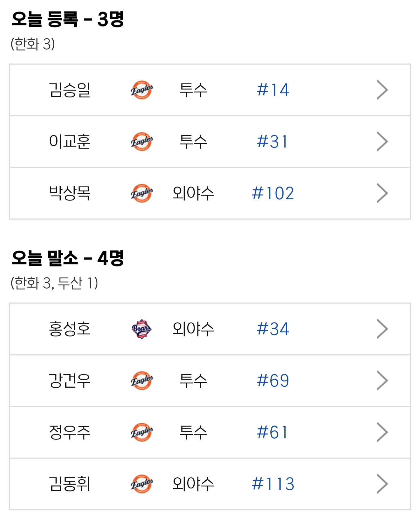Screen dimensions: 420x525
Task: Click the Eagles logo beside 이교훈
Action: (142, 142)
